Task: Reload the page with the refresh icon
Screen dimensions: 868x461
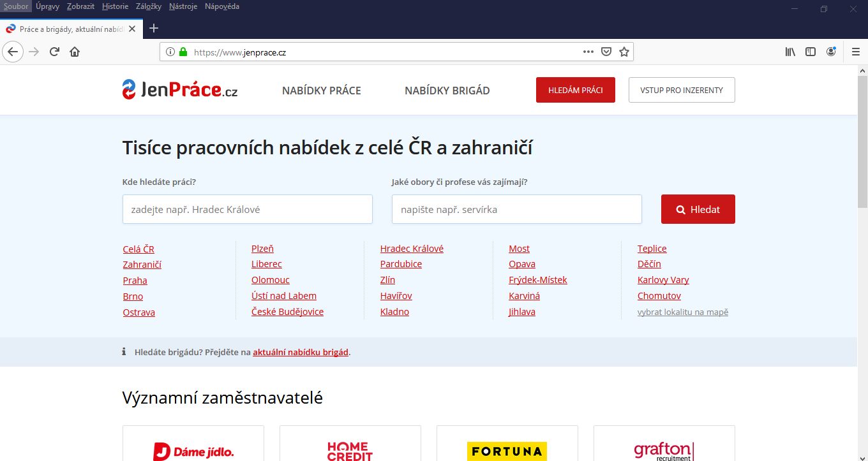Action: tap(55, 52)
